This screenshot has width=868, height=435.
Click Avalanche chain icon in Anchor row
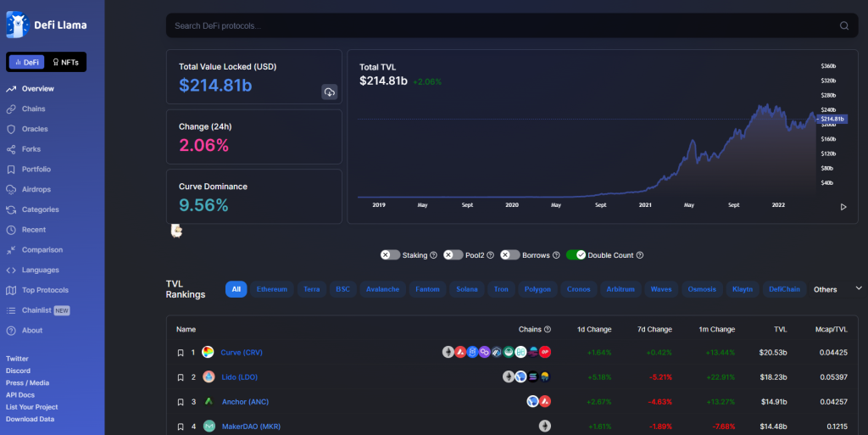click(545, 401)
